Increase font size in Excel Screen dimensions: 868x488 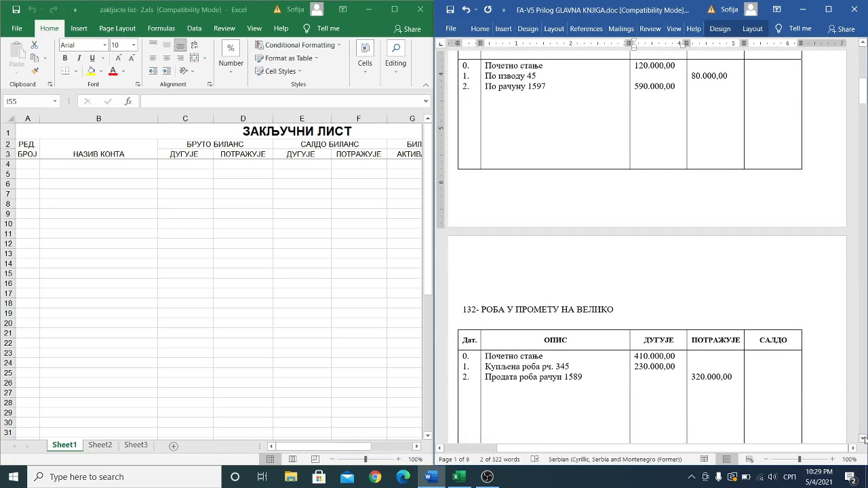point(119,58)
